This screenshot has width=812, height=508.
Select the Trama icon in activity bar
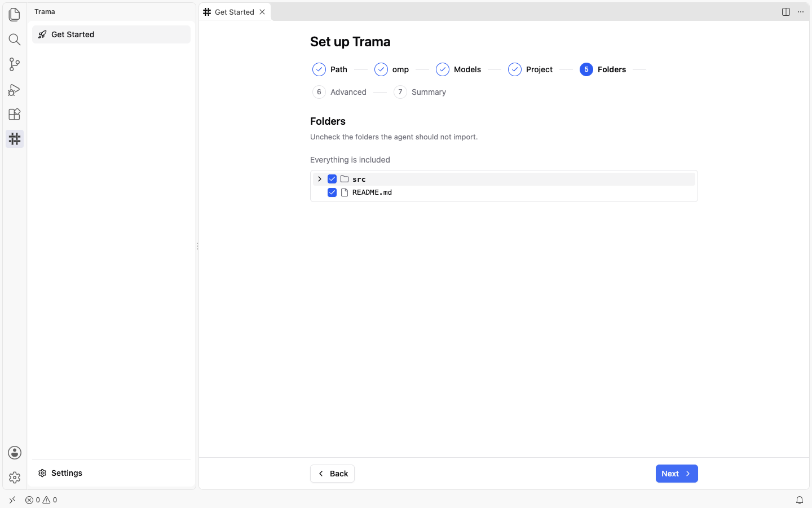pos(15,139)
